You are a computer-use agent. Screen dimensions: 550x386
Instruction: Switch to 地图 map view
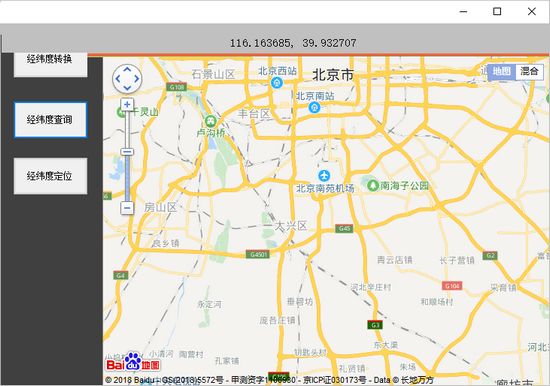[x=502, y=72]
